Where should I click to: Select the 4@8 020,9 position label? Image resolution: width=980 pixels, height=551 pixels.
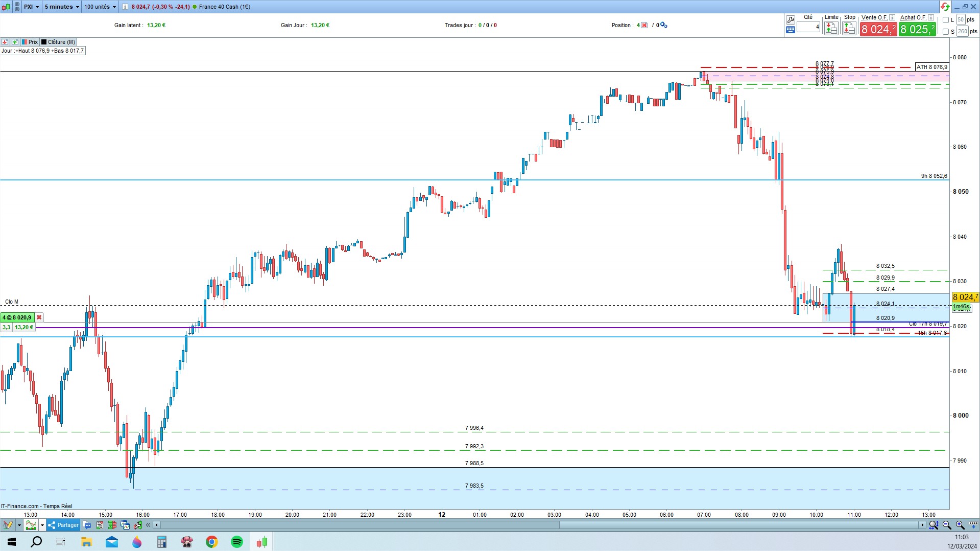coord(17,317)
